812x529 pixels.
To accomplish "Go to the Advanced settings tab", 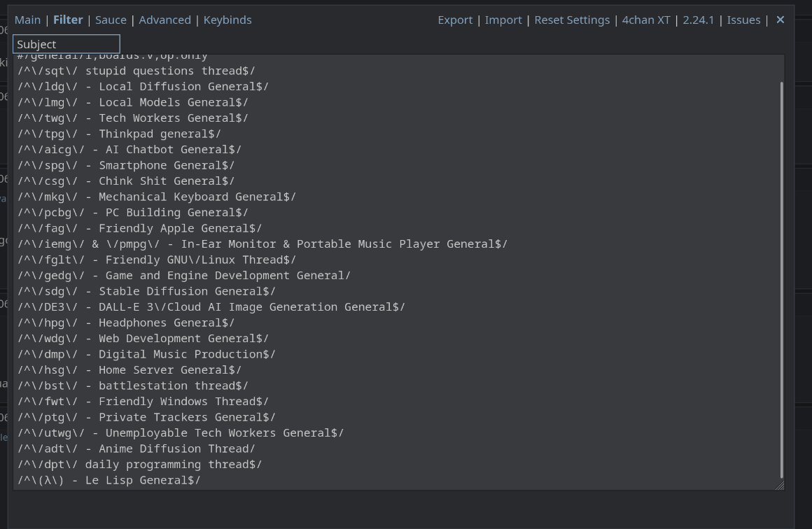I will click(164, 20).
